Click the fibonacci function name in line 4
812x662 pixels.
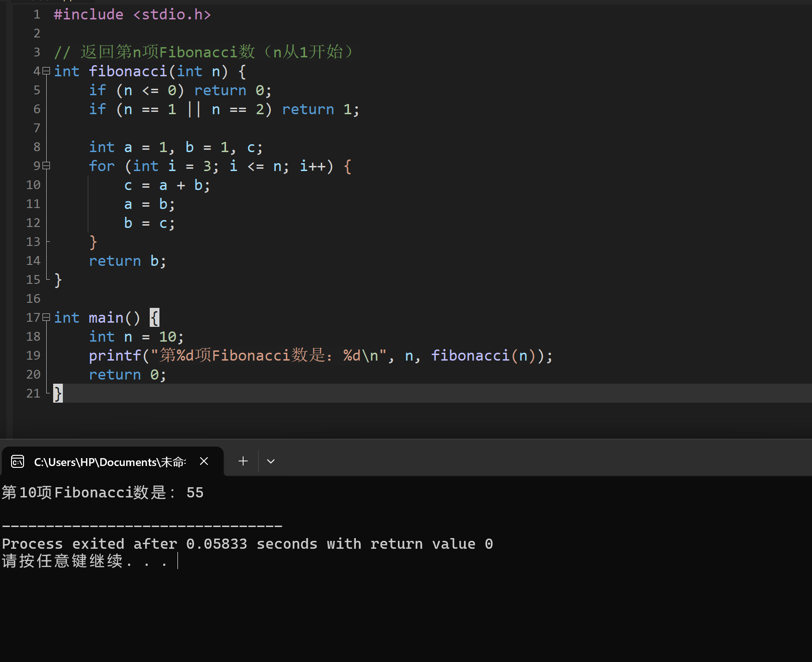(x=128, y=71)
